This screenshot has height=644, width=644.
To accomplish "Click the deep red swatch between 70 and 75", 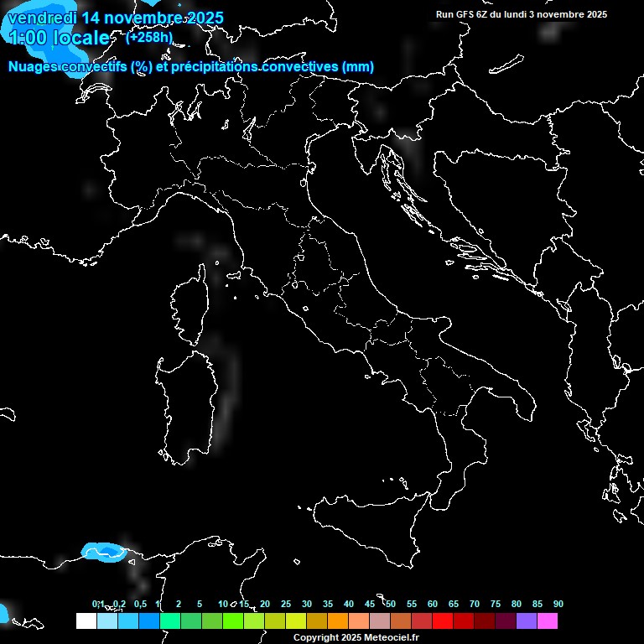I will coord(485,621).
